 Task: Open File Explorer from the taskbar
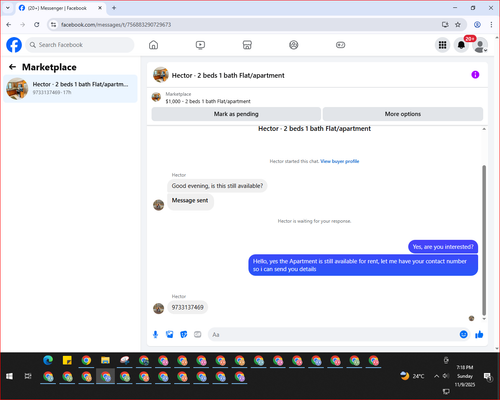(105, 360)
